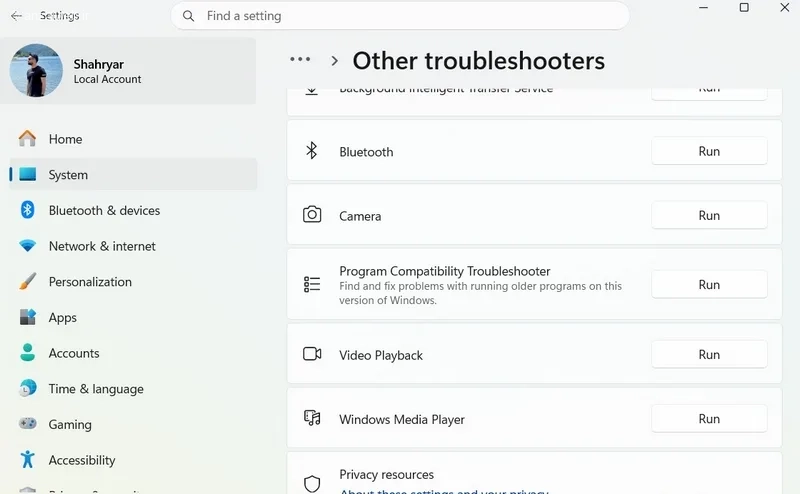Click the Windows Media Player label
The width and height of the screenshot is (800, 494).
point(402,419)
